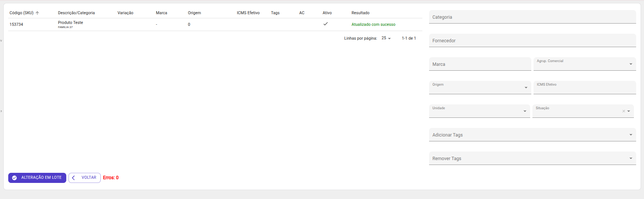Click the Atualizado com sucesso result text
The width and height of the screenshot is (644, 199).
coord(373,25)
